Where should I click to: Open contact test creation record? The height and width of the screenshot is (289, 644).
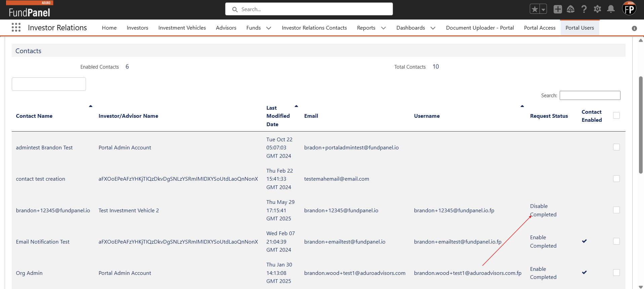pyautogui.click(x=41, y=179)
